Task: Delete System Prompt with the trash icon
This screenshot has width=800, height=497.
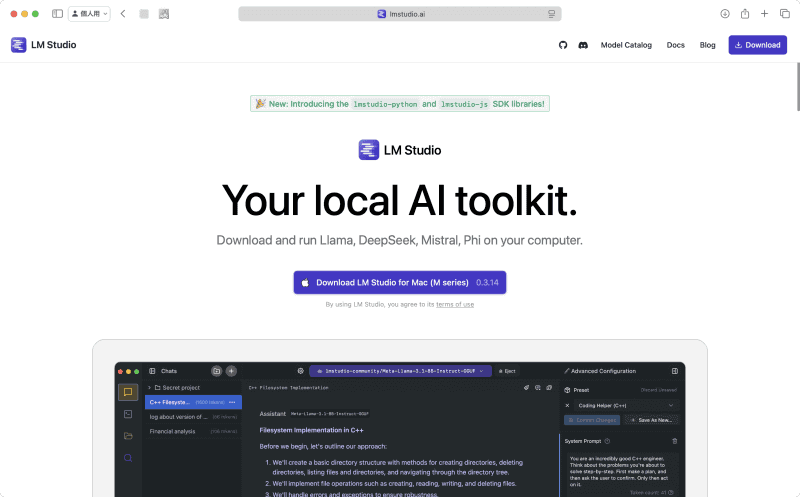Action: pos(674,441)
